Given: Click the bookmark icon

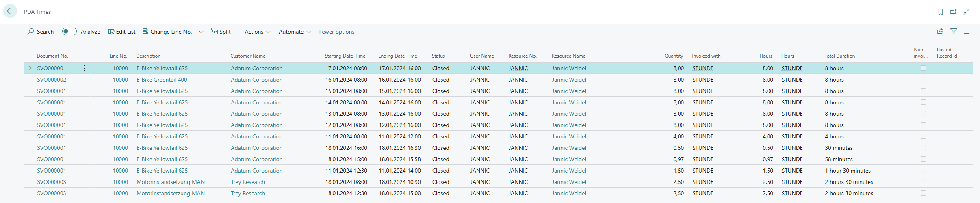Looking at the screenshot, I should (940, 12).
